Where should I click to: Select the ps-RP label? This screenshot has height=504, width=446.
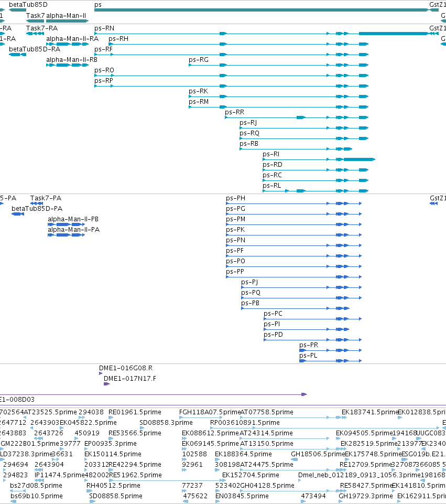tap(104, 81)
